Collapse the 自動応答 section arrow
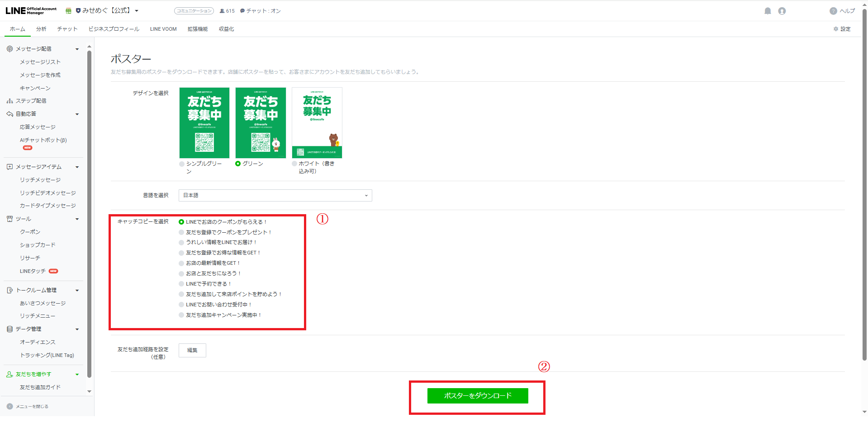 click(x=77, y=114)
